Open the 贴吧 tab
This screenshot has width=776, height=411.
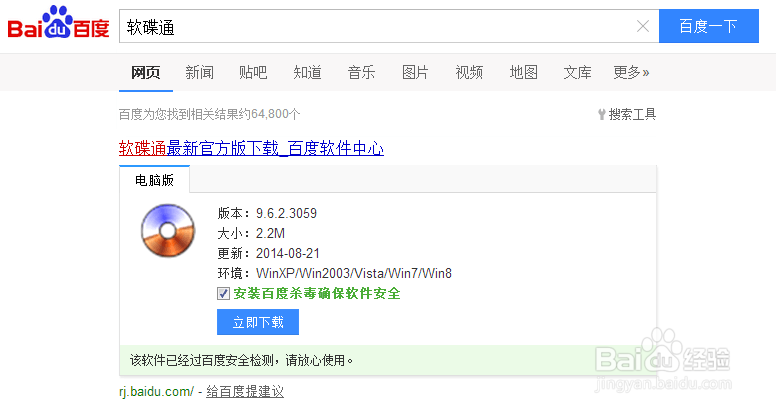[x=253, y=72]
